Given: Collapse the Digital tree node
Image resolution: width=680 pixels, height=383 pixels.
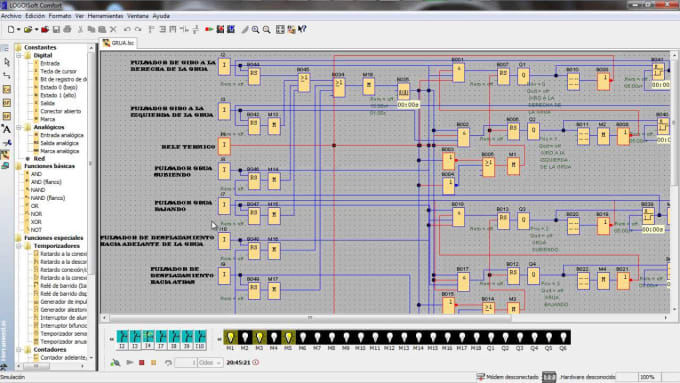Looking at the screenshot, I should coord(19,56).
